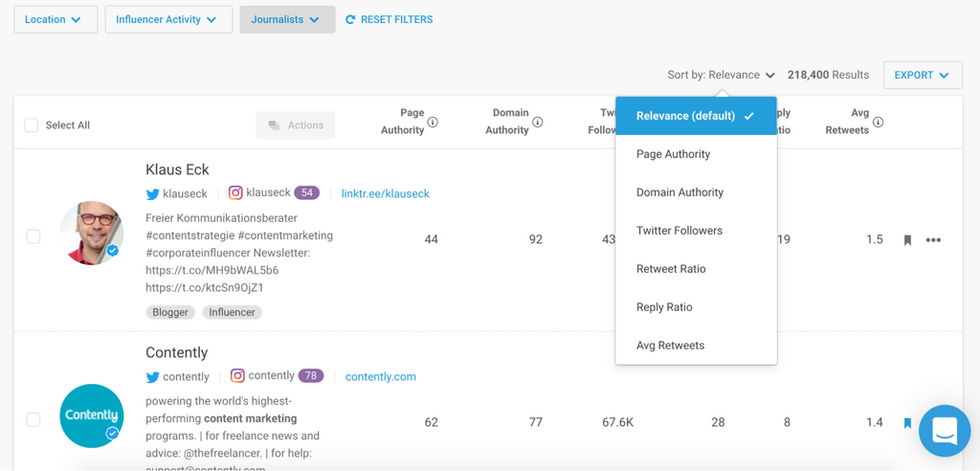This screenshot has width=980, height=471.
Task: Open the Export dropdown
Action: tap(922, 75)
